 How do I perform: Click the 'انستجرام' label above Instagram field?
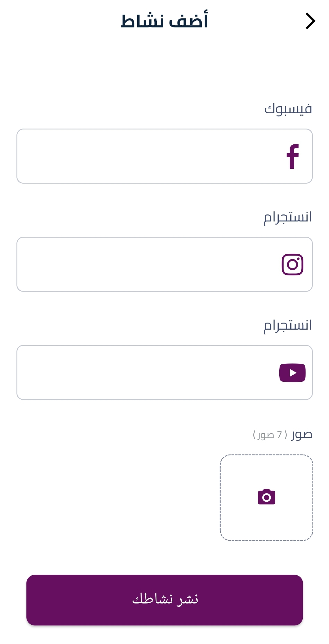click(288, 218)
